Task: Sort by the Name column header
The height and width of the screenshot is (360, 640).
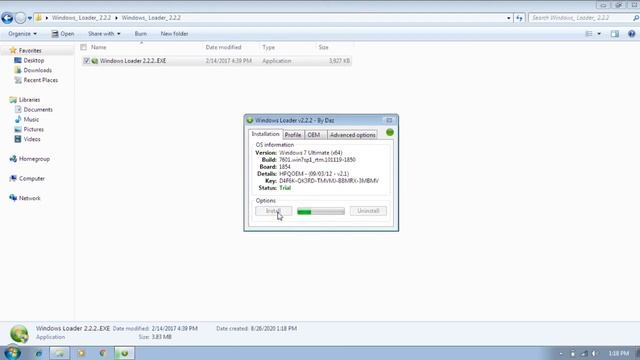Action: (98, 47)
